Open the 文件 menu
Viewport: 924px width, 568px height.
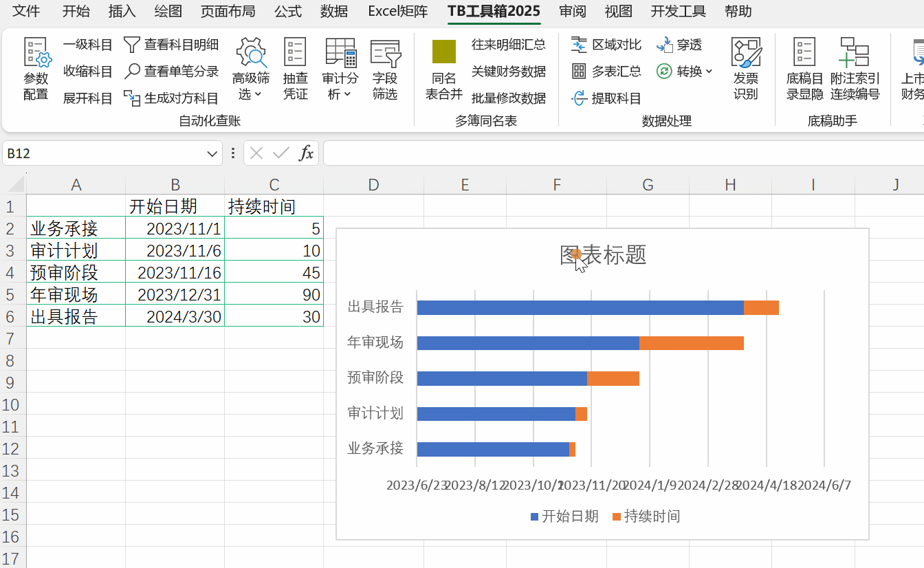[26, 11]
